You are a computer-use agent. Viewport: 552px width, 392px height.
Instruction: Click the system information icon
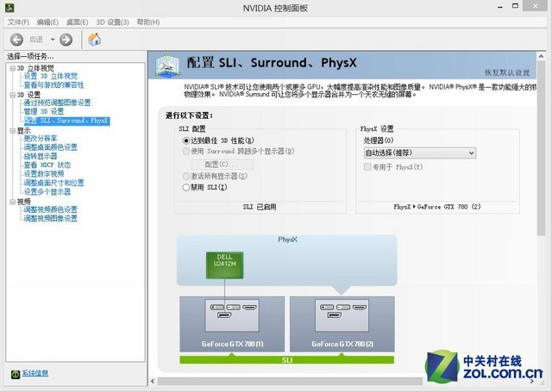pyautogui.click(x=16, y=375)
